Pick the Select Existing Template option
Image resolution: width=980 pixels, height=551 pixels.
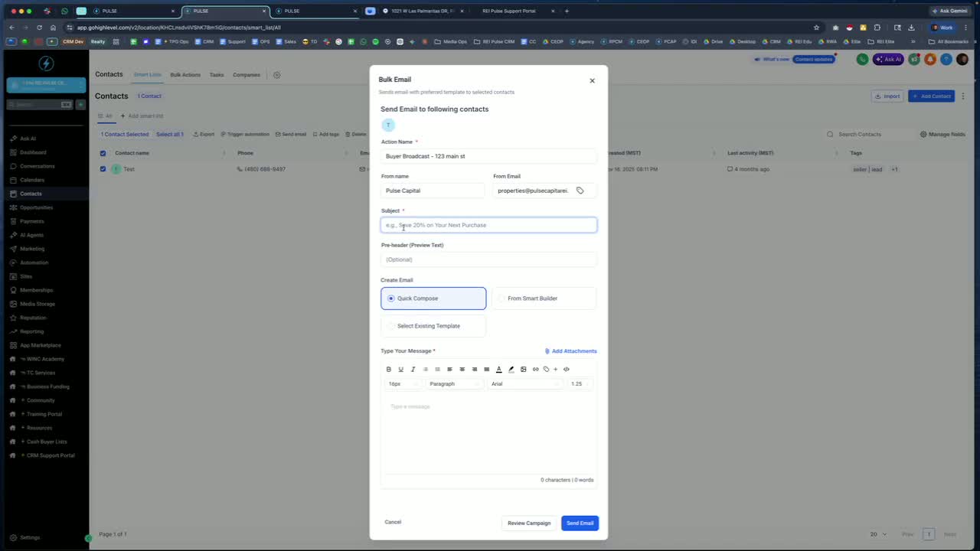pos(433,326)
